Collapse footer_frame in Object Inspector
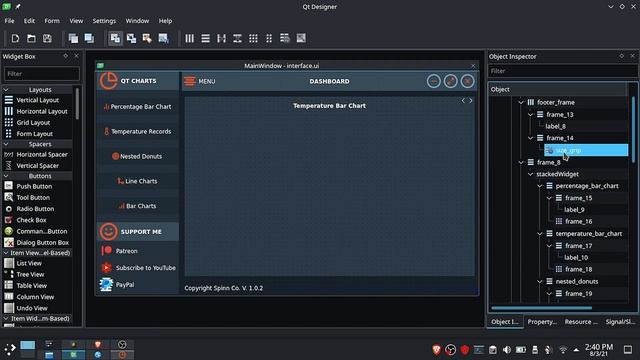Screen dimensions: 640x360 tap(521, 102)
